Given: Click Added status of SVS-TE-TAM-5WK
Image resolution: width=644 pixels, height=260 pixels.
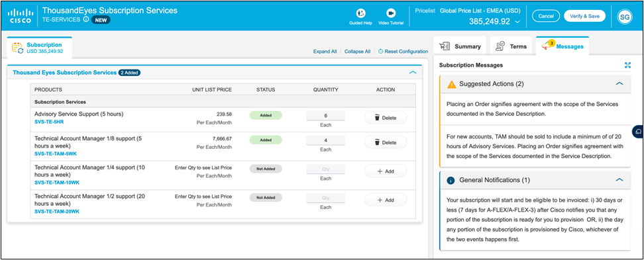Looking at the screenshot, I should (x=266, y=140).
